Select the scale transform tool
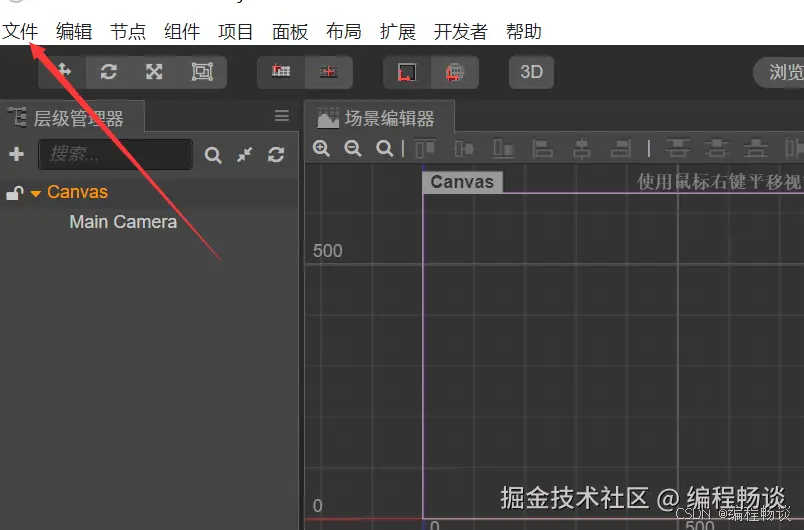This screenshot has width=804, height=530. point(154,72)
